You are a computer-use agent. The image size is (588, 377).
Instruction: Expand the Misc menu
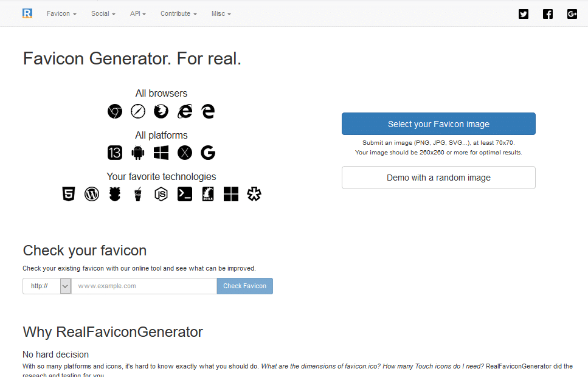pyautogui.click(x=221, y=13)
